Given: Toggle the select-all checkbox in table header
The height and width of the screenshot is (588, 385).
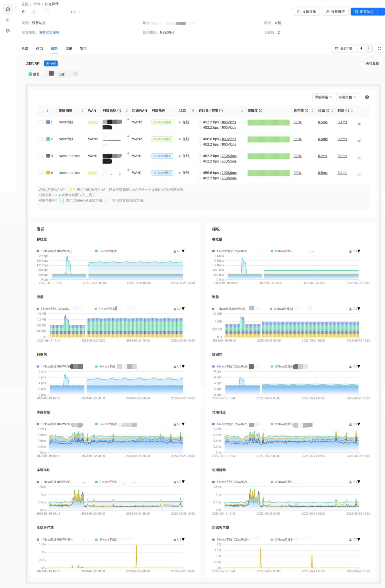Looking at the screenshot, I should coord(41,111).
